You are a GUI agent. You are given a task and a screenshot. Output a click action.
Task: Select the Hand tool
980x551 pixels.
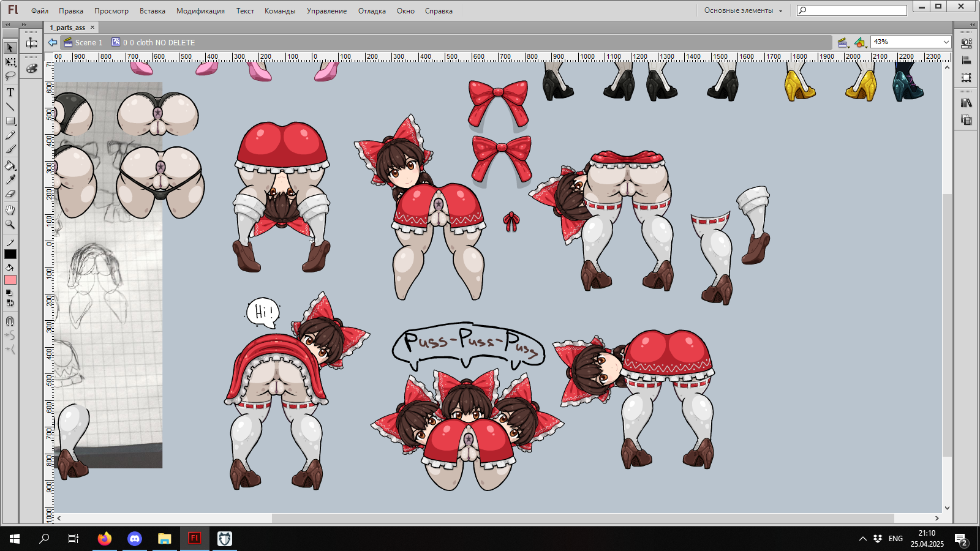(x=10, y=210)
